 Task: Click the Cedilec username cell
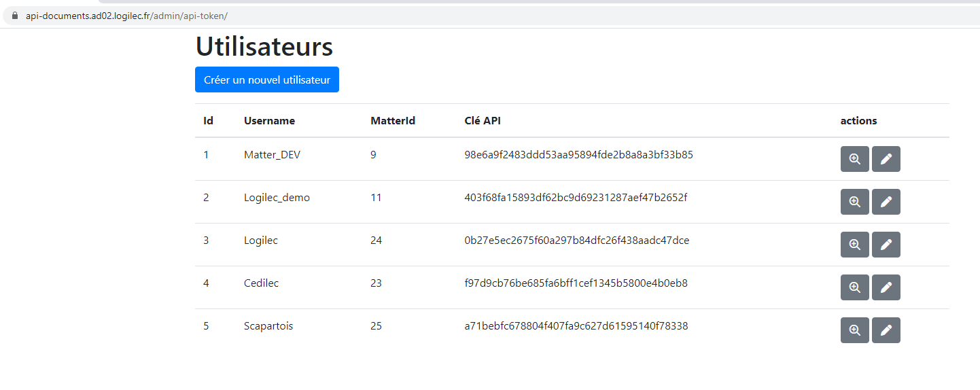pos(261,283)
